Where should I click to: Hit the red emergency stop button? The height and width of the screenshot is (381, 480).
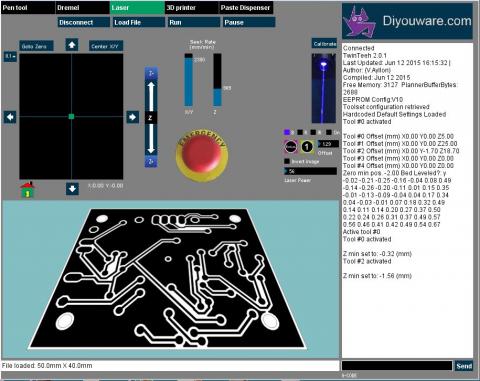[x=202, y=155]
